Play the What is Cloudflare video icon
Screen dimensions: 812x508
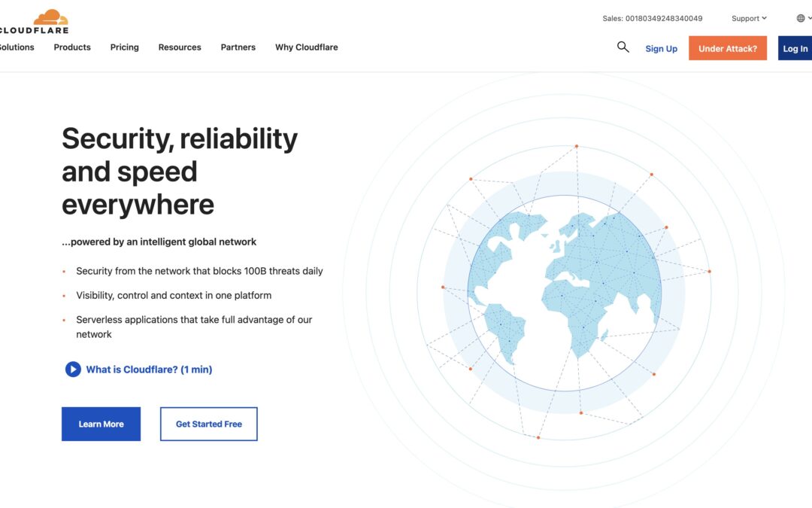pyautogui.click(x=73, y=369)
